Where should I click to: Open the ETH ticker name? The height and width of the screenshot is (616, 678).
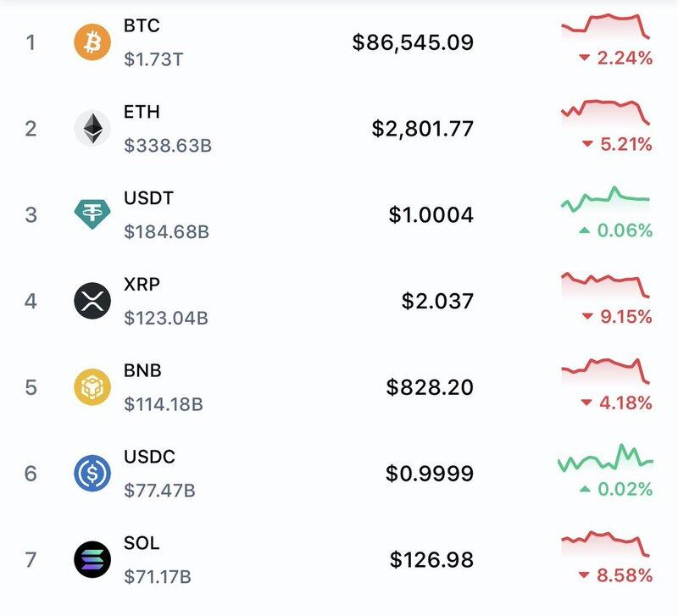coord(142,113)
